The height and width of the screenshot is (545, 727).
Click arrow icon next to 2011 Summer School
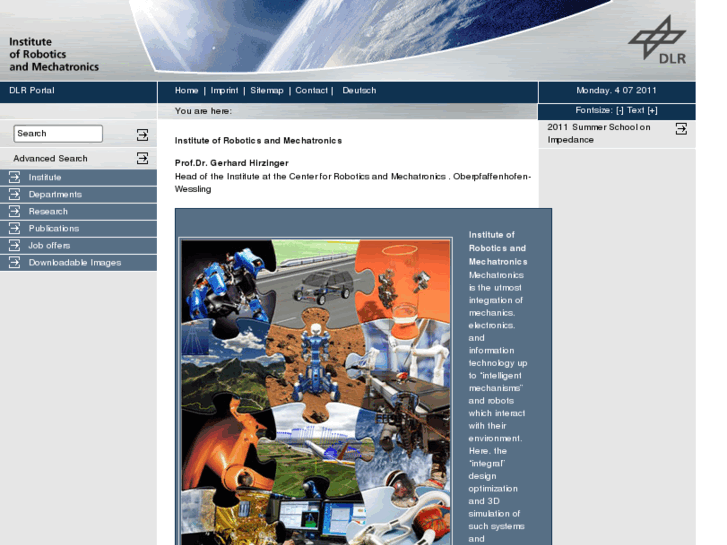click(x=681, y=128)
